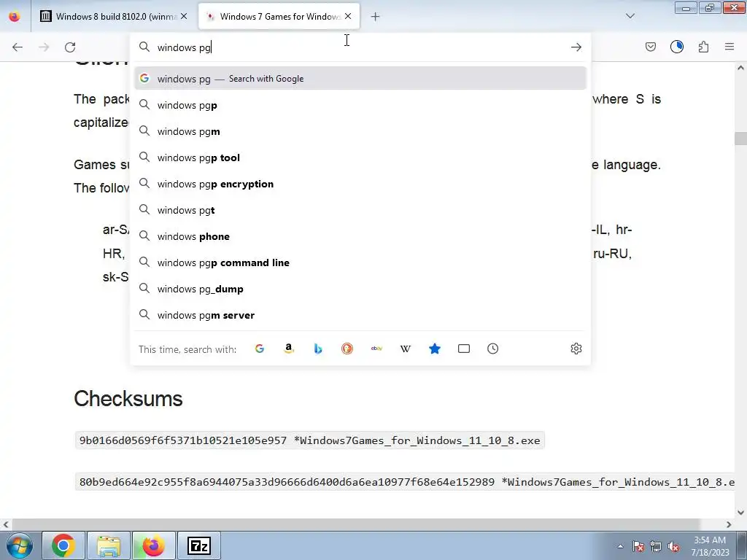Click the Firefox taskbar button
This screenshot has height=560, width=747.
coord(153,545)
